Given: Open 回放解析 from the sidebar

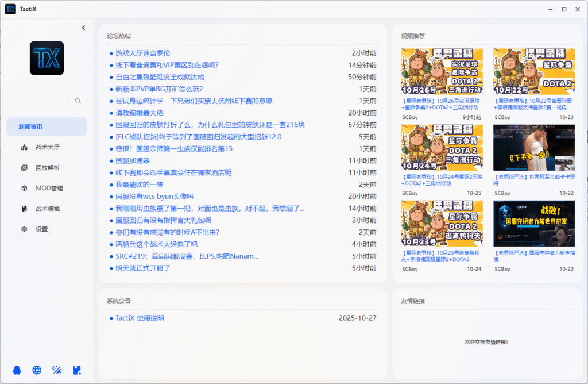Looking at the screenshot, I should (x=47, y=168).
